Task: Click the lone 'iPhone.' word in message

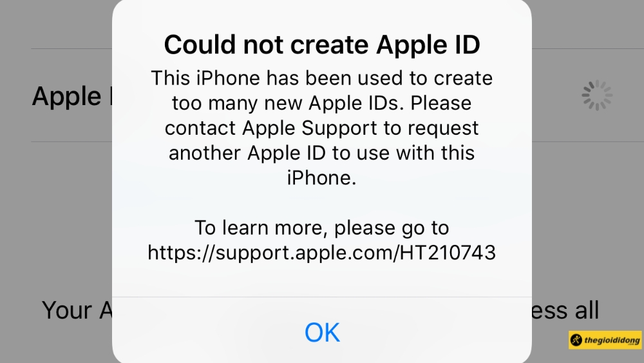Action: [x=321, y=178]
